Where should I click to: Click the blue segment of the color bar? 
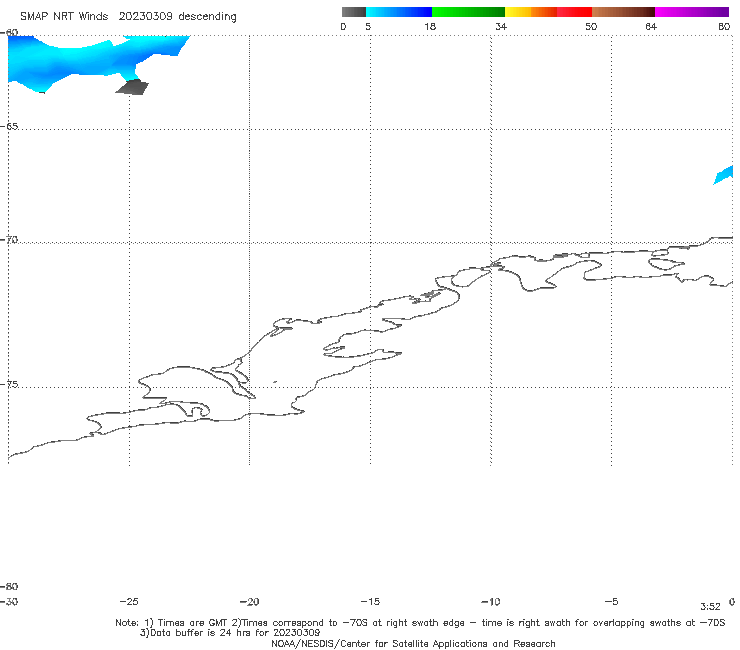coord(399,12)
